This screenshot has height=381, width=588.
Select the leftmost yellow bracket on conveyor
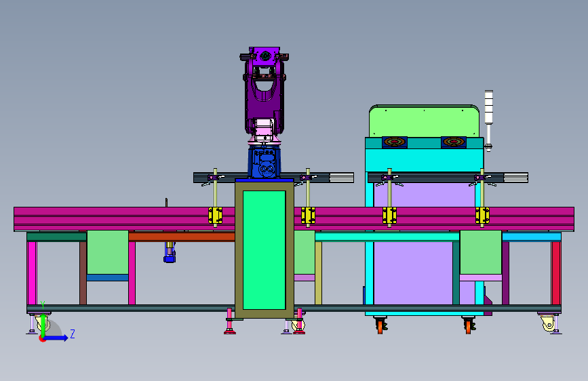(x=215, y=216)
